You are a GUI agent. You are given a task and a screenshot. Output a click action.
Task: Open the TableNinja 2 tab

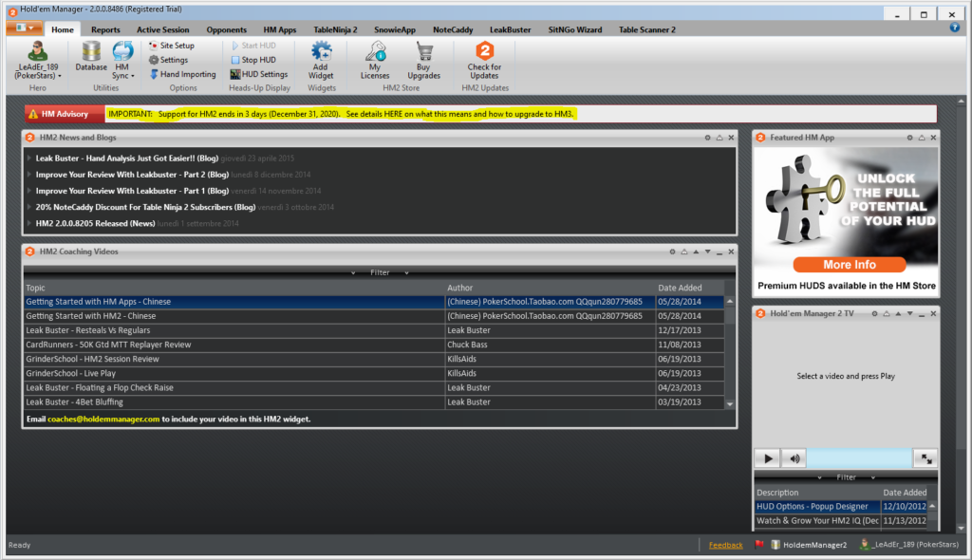click(335, 29)
